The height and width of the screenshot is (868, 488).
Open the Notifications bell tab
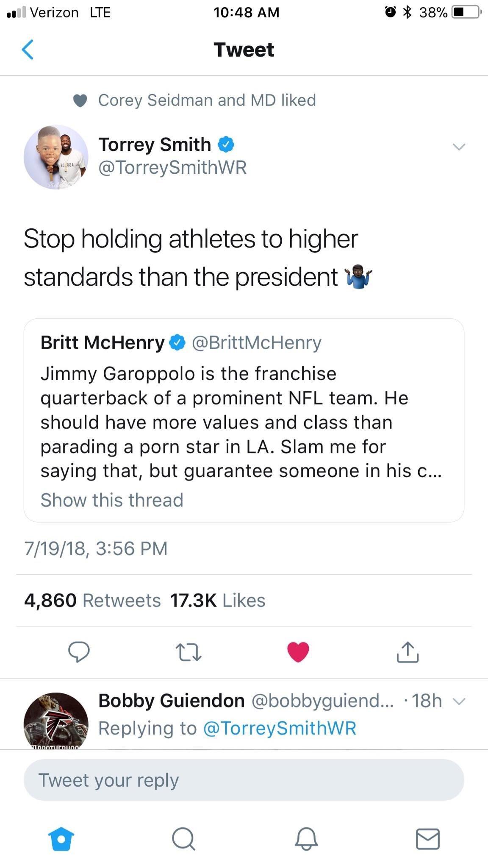[306, 838]
